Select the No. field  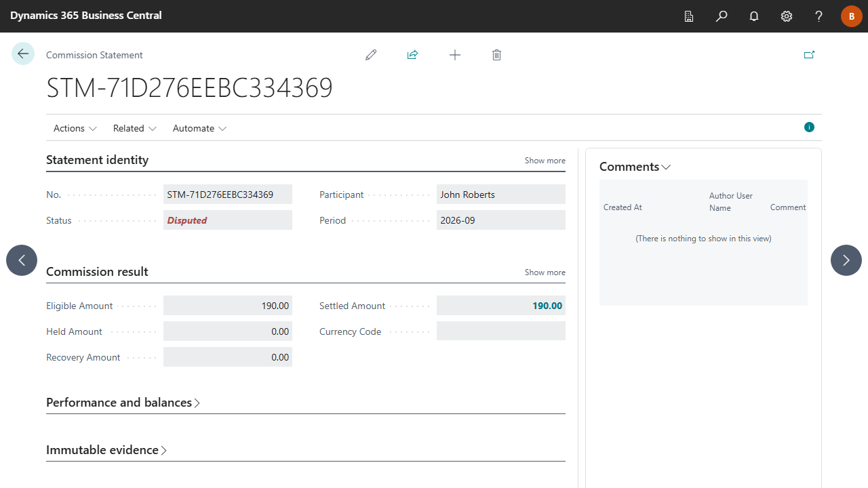click(228, 195)
